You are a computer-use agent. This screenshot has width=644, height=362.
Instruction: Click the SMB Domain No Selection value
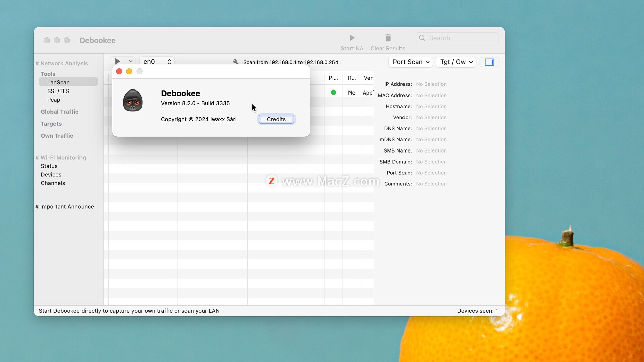point(431,162)
